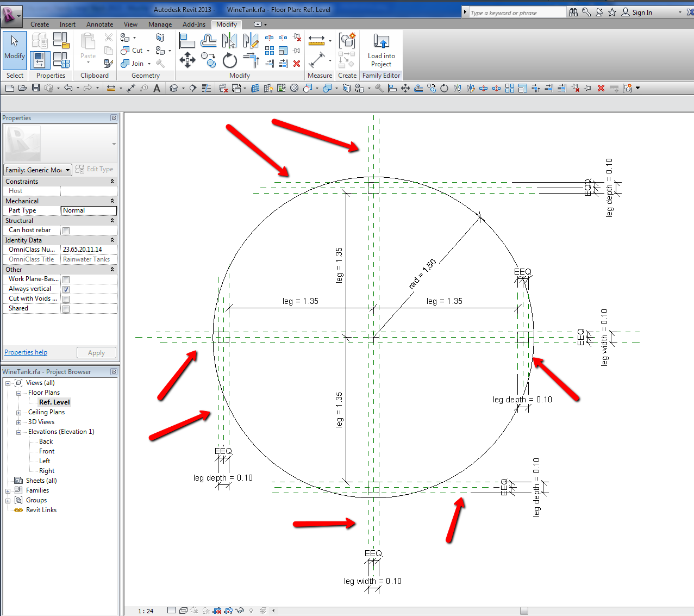
Task: Open Cut geometry dropdown arrow
Action: click(148, 51)
